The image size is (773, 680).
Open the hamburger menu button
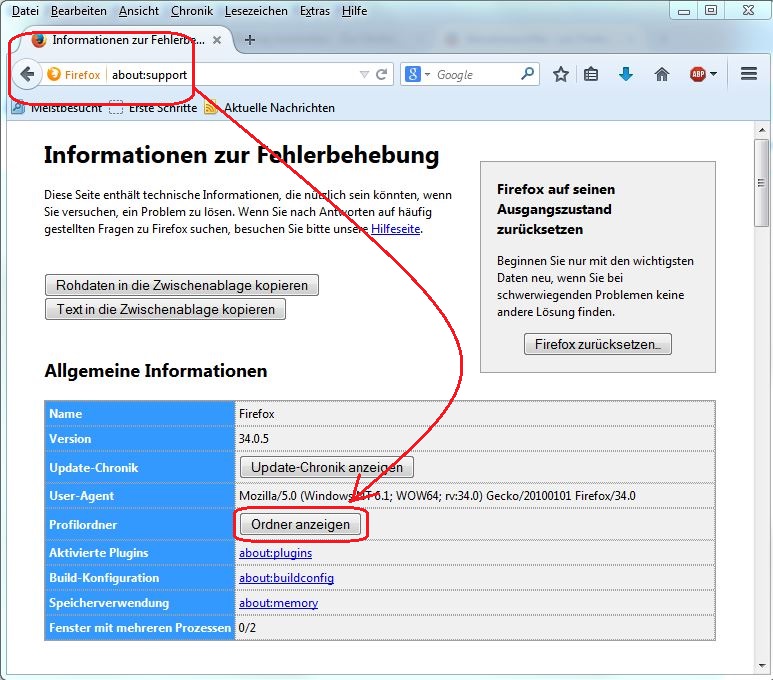click(748, 74)
